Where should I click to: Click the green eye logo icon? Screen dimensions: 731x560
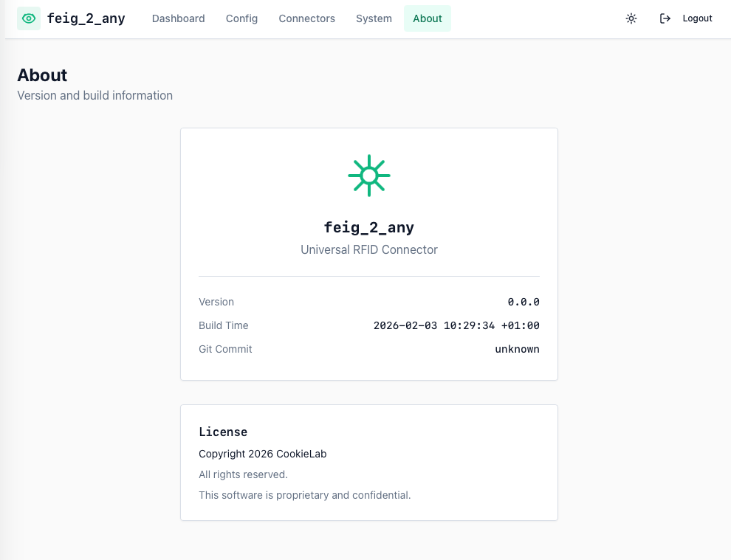point(29,18)
